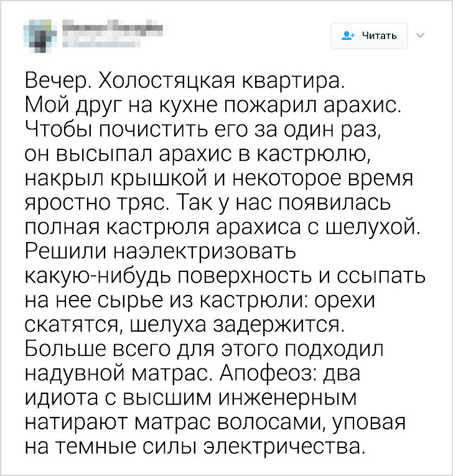Image resolution: width=453 pixels, height=476 pixels.
Task: Click the line "Вечер. Холостяцкая квартира."
Action: tap(184, 82)
